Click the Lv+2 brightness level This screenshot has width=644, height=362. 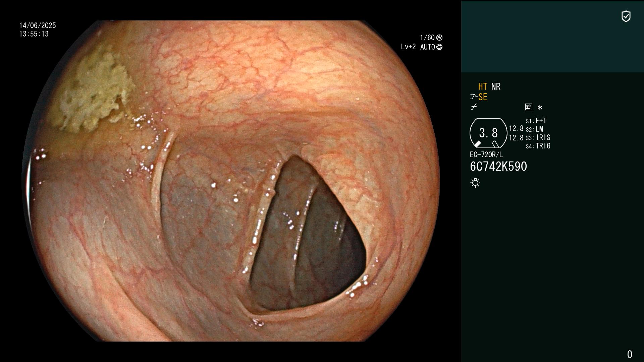[x=408, y=47]
